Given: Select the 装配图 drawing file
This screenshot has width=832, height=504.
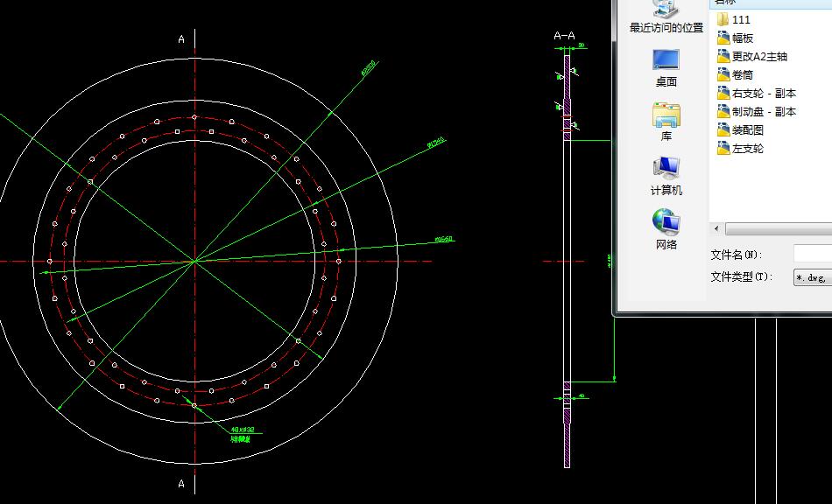Looking at the screenshot, I should click(x=740, y=129).
